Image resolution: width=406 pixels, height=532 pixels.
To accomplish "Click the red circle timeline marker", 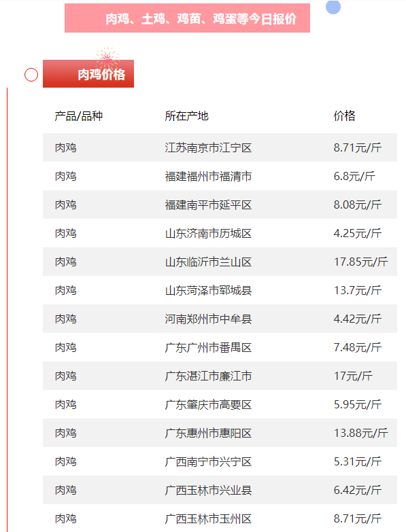I will click(x=31, y=75).
